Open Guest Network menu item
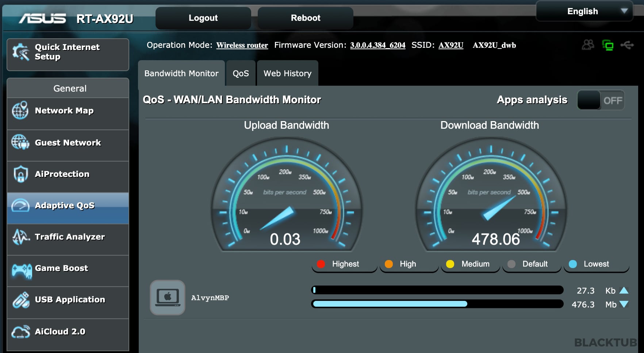Viewport: 644px width, 353px height. coord(68,146)
